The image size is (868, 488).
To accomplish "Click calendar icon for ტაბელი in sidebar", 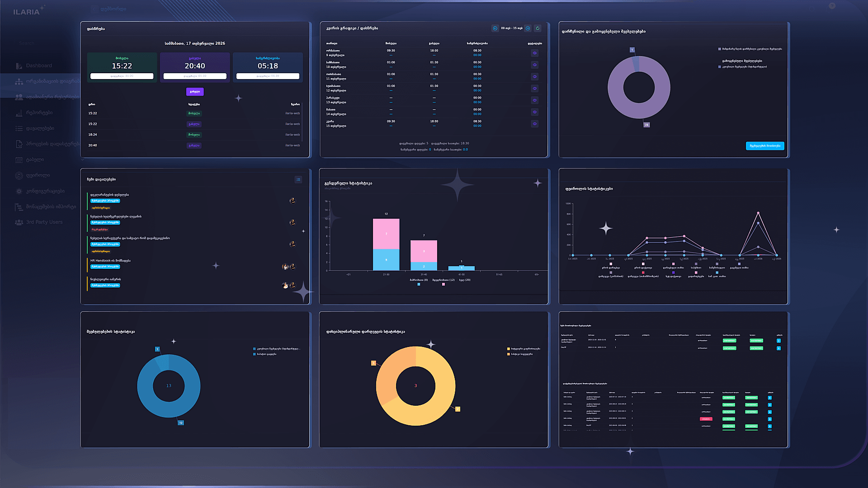I will click(19, 160).
